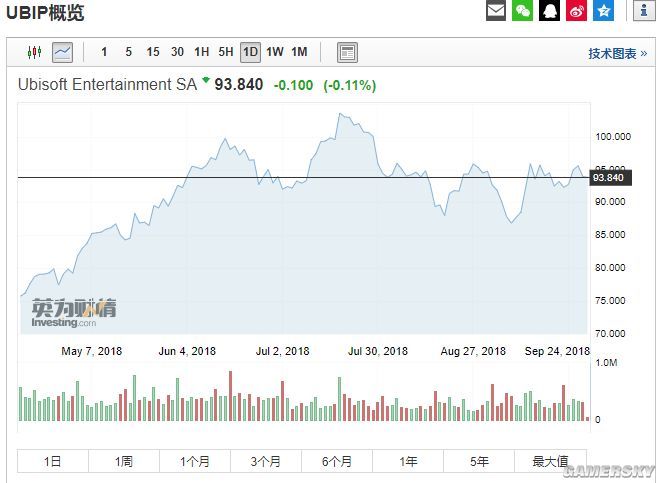The height and width of the screenshot is (483, 661).
Task: Choose the 1年 range tab
Action: click(408, 461)
